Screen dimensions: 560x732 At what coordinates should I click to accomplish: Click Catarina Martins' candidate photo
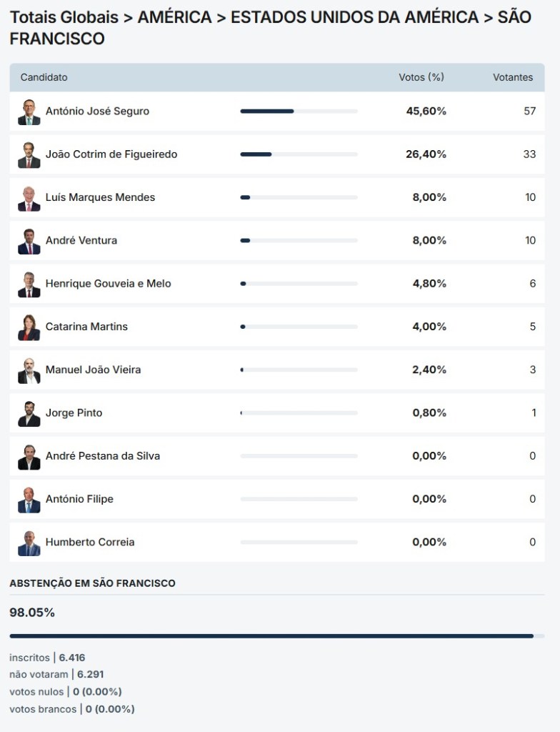29,327
